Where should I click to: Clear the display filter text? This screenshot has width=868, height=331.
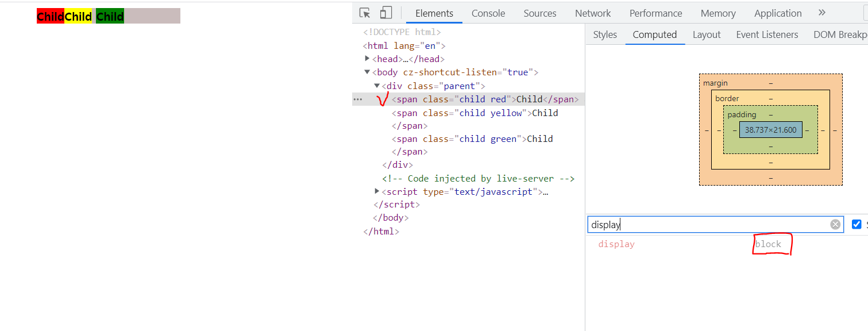[x=835, y=225]
